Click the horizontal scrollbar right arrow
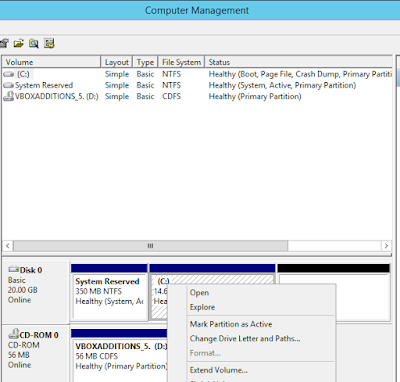The image size is (400, 382). 386,246
